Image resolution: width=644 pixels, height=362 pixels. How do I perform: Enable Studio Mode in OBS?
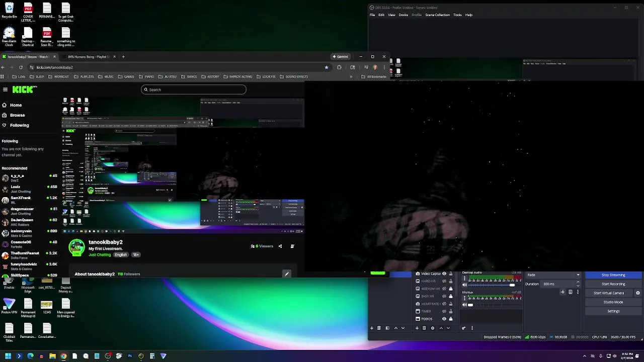click(613, 302)
